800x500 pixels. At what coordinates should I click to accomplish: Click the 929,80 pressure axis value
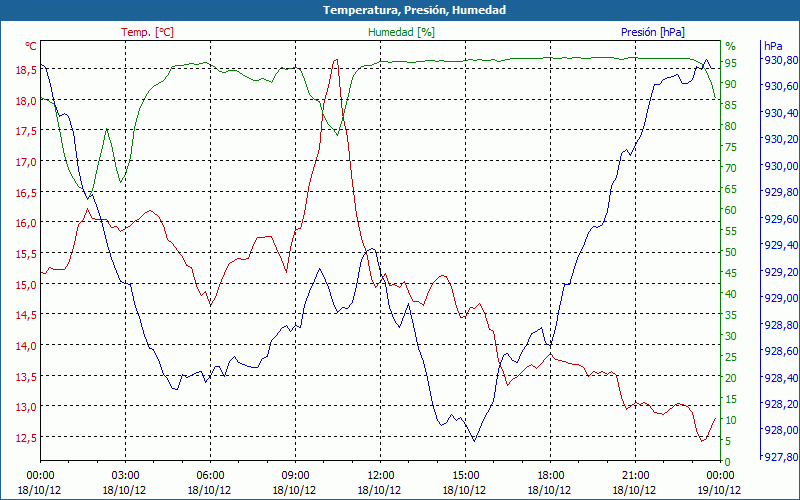click(781, 192)
